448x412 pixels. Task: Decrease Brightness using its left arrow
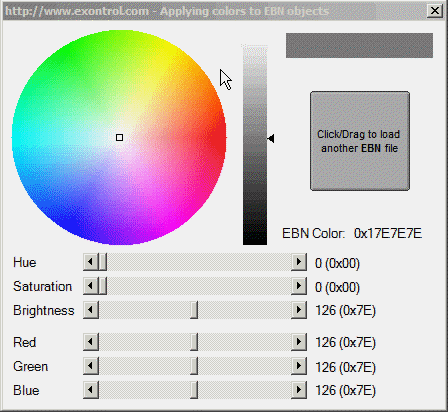[91, 310]
